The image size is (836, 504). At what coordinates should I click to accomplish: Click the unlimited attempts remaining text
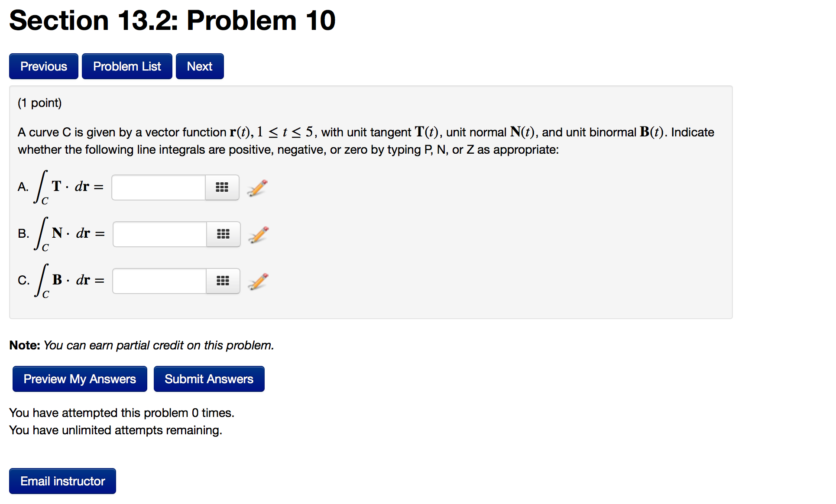point(116,430)
